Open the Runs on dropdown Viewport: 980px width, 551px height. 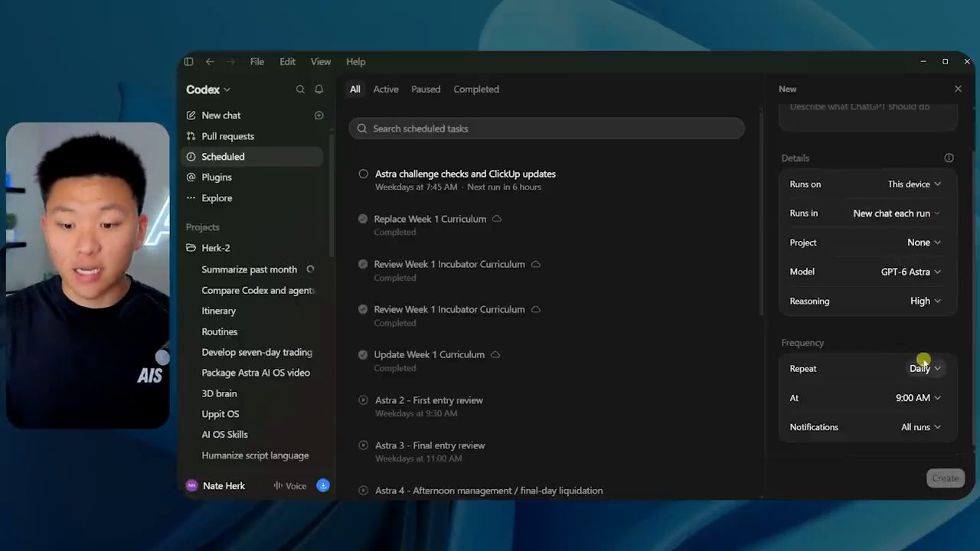pos(914,184)
